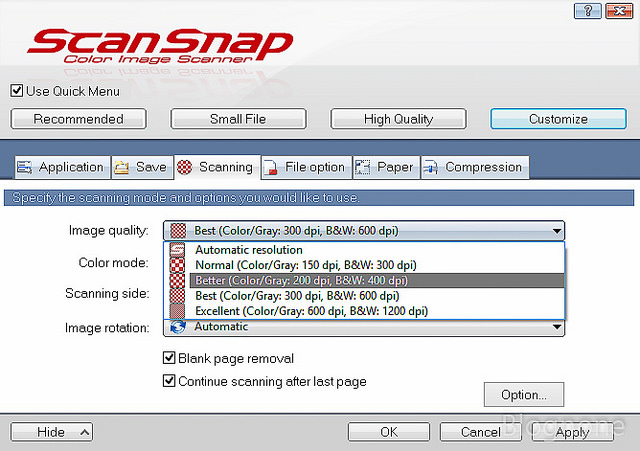Screen dimensions: 640x451
Task: Click the Paper tab icon
Action: point(362,167)
